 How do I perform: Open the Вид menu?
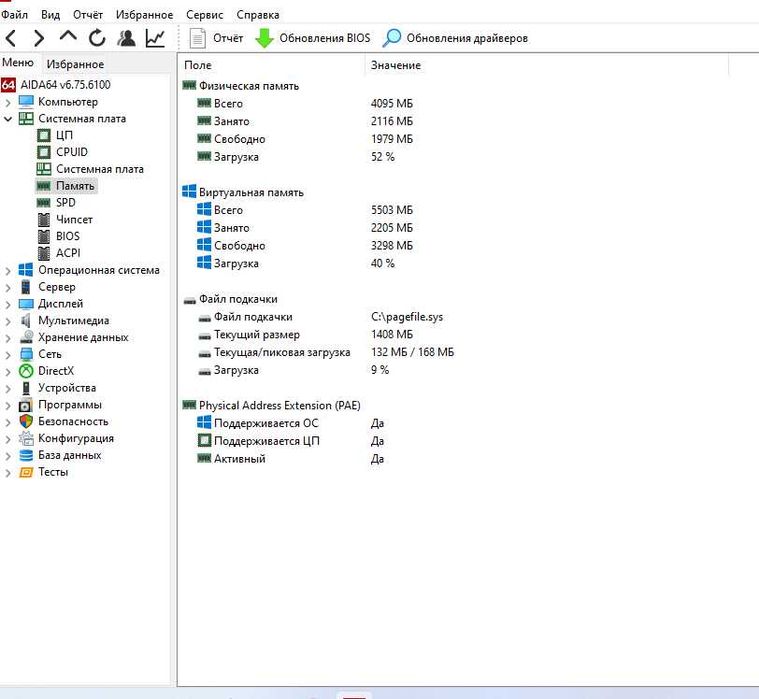pos(50,15)
